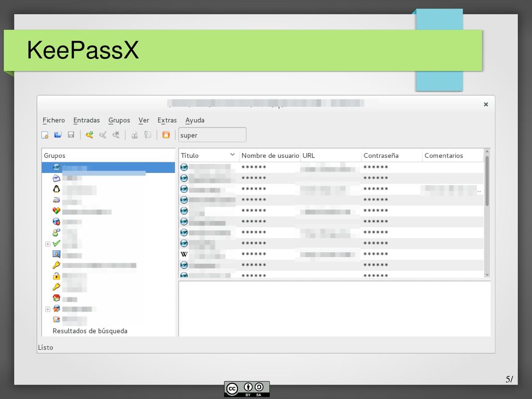Image resolution: width=532 pixels, height=399 pixels.
Task: Select the key group with the long label
Action: tap(56, 265)
